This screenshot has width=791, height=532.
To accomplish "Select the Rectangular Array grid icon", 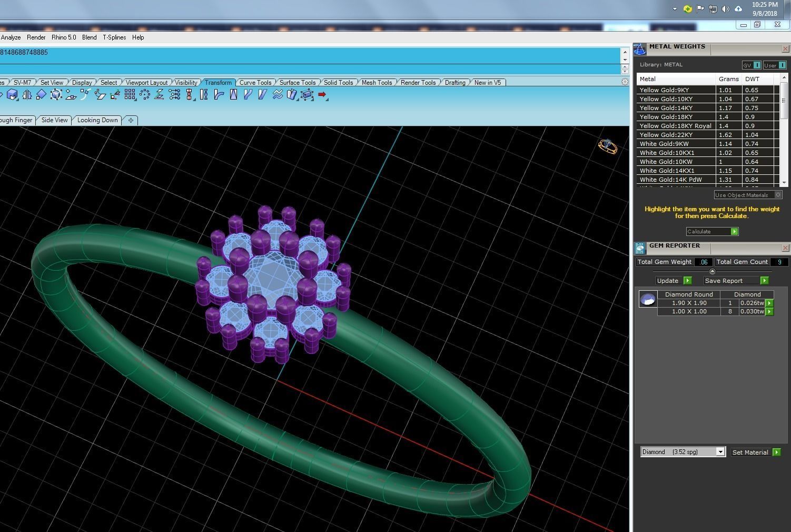I will point(130,95).
